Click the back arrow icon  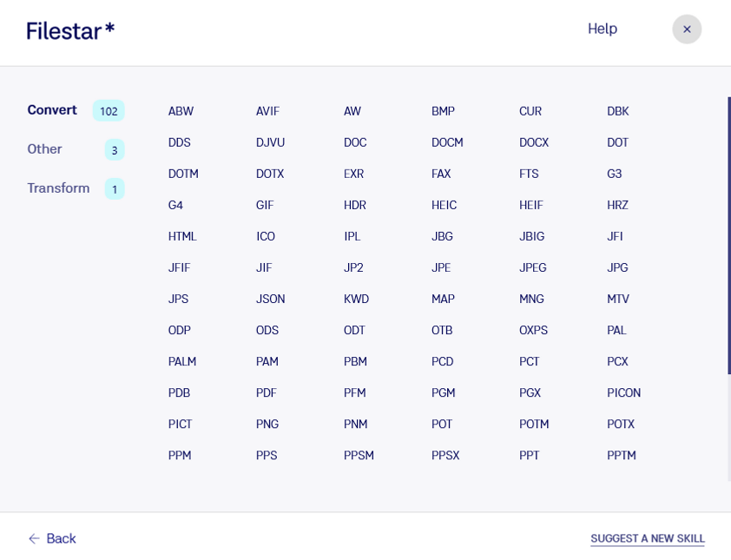[x=34, y=538]
